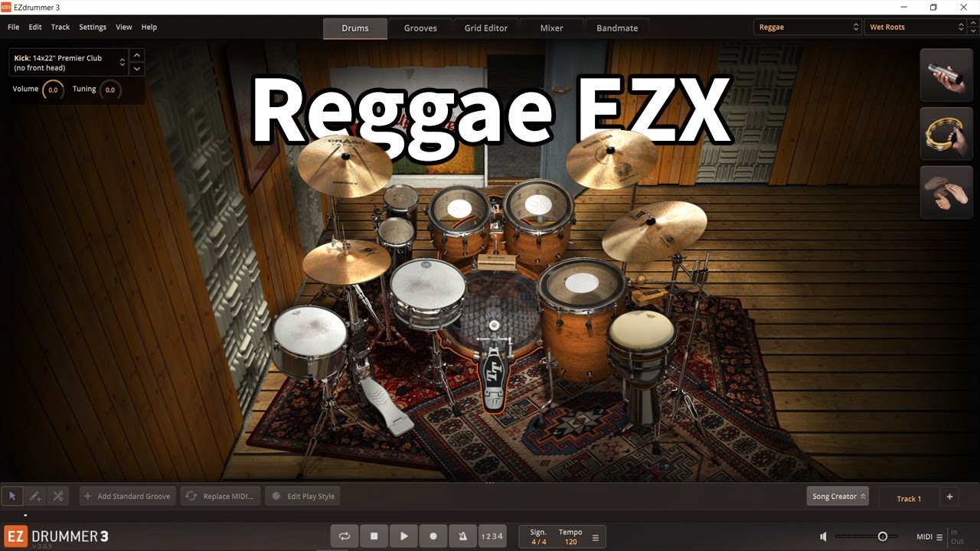This screenshot has height=551, width=980.
Task: Open Edit Play Style
Action: [303, 496]
